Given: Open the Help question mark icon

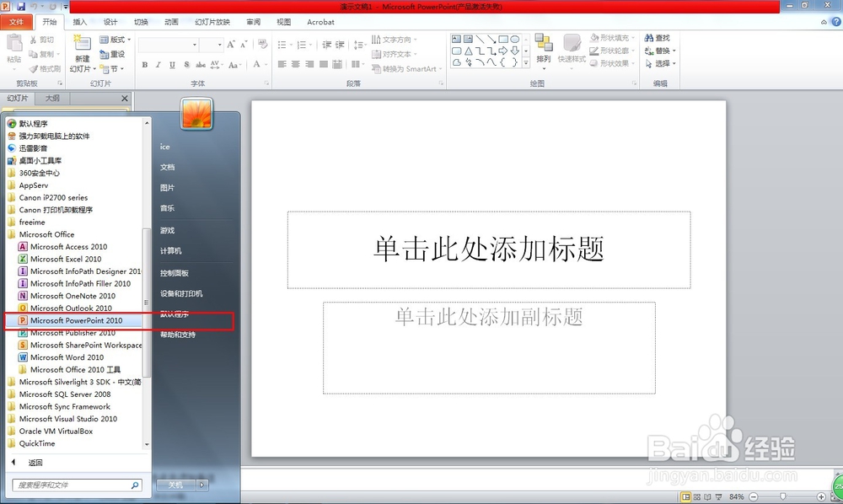Looking at the screenshot, I should tap(836, 22).
